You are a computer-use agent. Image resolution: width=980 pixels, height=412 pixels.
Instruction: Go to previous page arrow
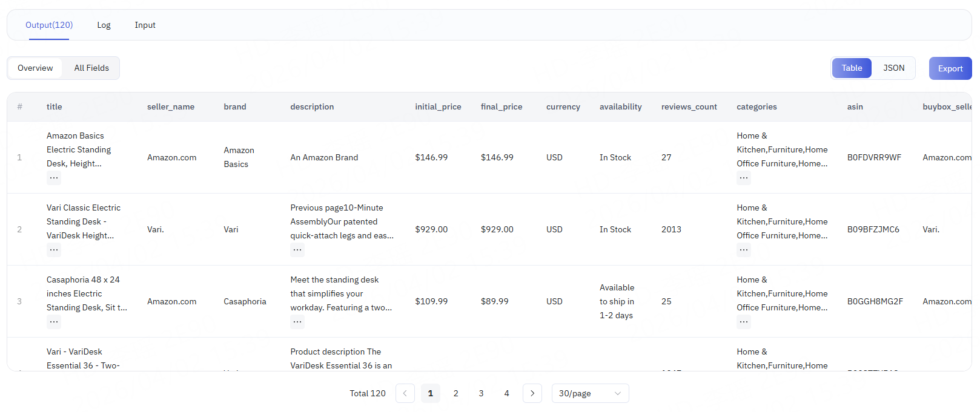[x=405, y=393]
